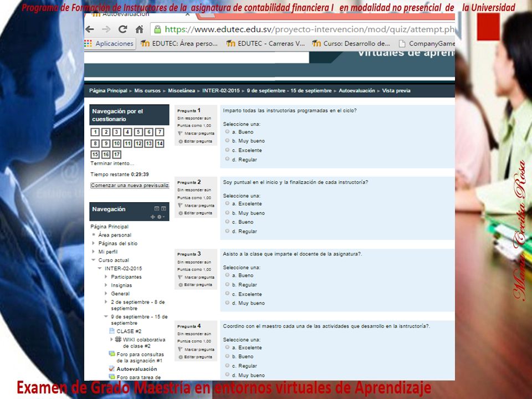Viewport: 532px width, 399px height.
Task: Reload the page with the refresh icon
Action: click(x=122, y=29)
